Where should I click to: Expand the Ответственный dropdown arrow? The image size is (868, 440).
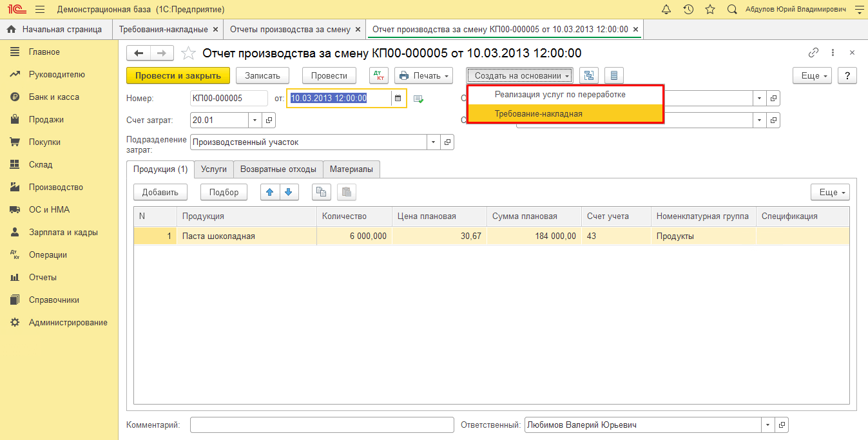767,425
